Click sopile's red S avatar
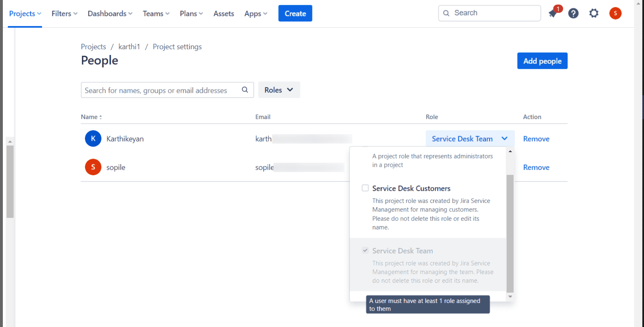The width and height of the screenshot is (644, 327). coord(93,167)
